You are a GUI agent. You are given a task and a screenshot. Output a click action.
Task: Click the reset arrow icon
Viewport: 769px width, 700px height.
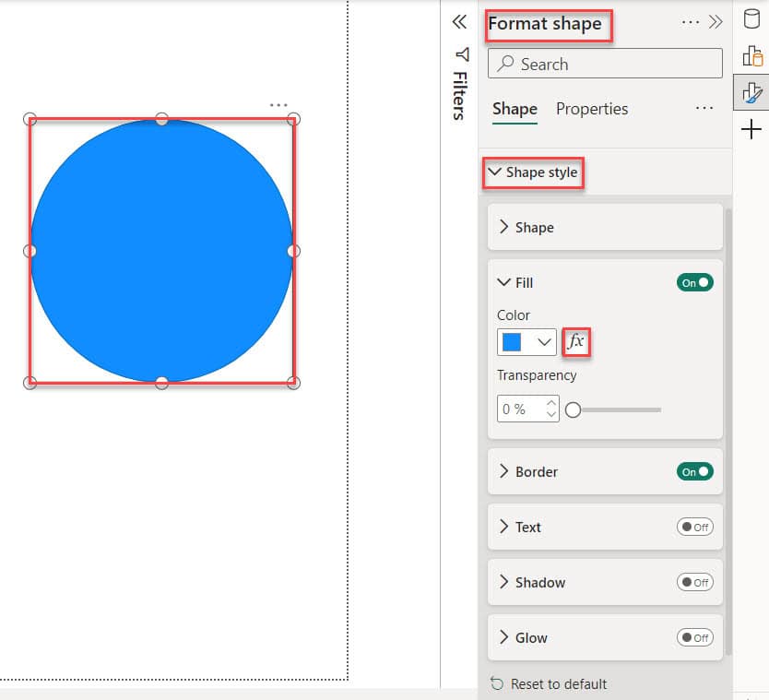497,683
